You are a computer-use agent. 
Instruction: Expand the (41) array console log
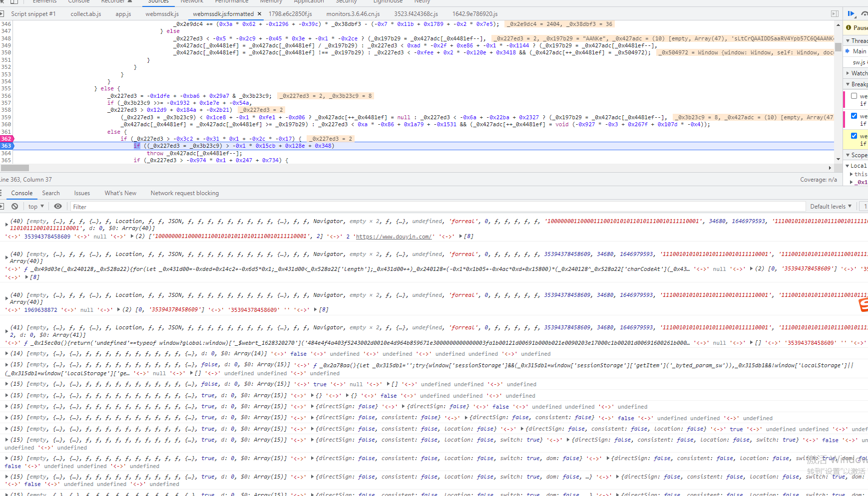click(x=6, y=331)
